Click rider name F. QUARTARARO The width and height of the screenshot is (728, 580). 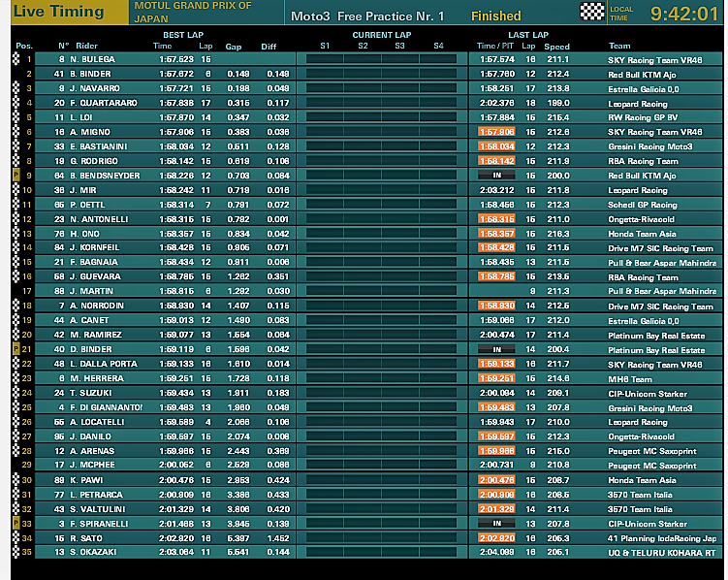click(104, 103)
